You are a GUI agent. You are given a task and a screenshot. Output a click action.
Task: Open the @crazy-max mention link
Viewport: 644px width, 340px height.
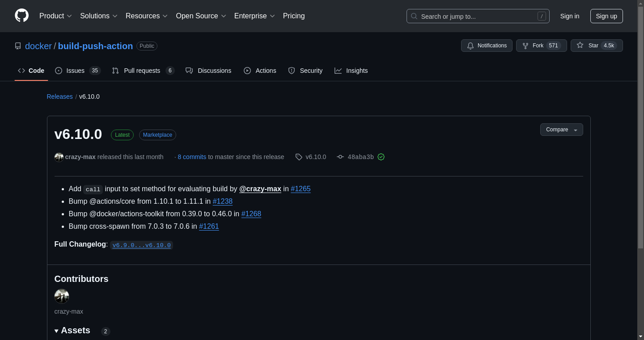point(260,189)
